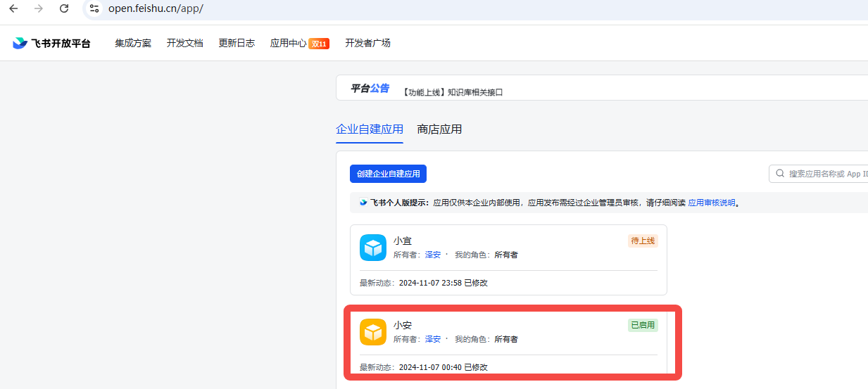Open the 小安 app name
This screenshot has height=389, width=868.
click(x=403, y=325)
